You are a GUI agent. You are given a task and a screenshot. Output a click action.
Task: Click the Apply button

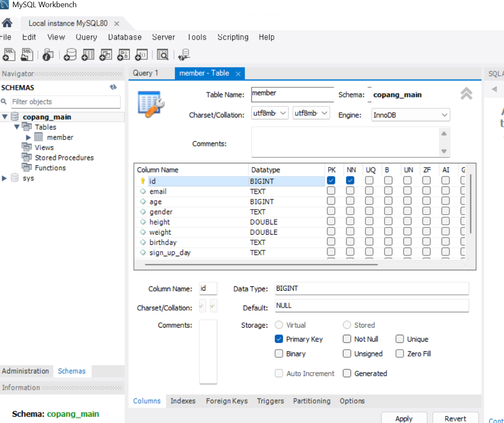(404, 418)
